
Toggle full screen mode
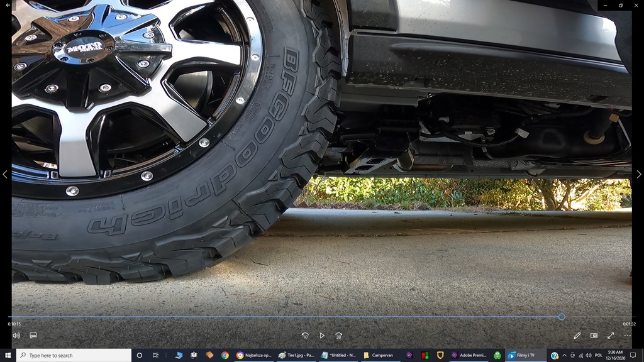[x=611, y=336]
